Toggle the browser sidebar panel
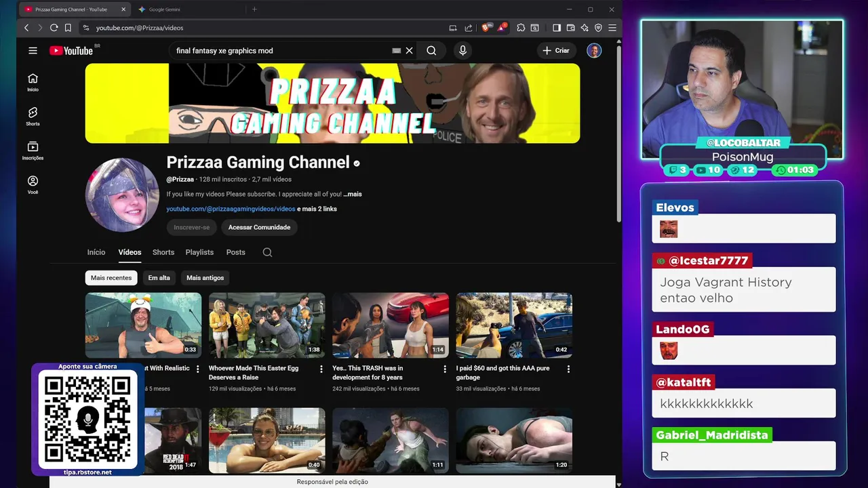The height and width of the screenshot is (488, 868). click(557, 28)
